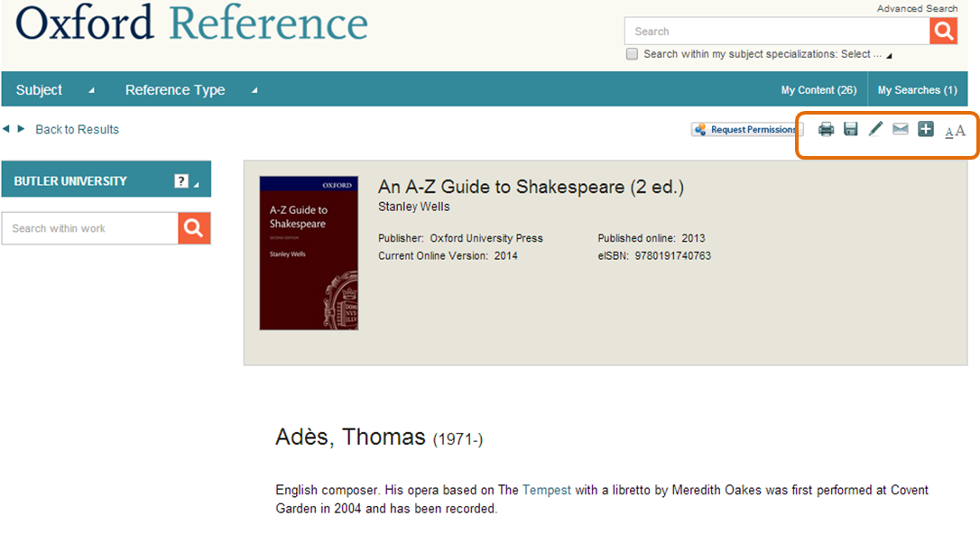980x534 pixels.
Task: Click the Save floppy disk icon
Action: click(x=851, y=129)
